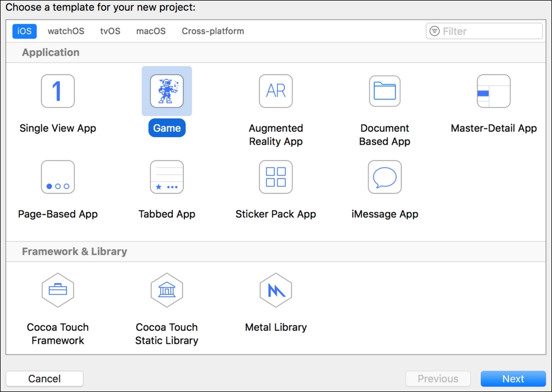Viewport: 552px width, 392px height.
Task: Select the iOS platform tab
Action: tap(24, 31)
